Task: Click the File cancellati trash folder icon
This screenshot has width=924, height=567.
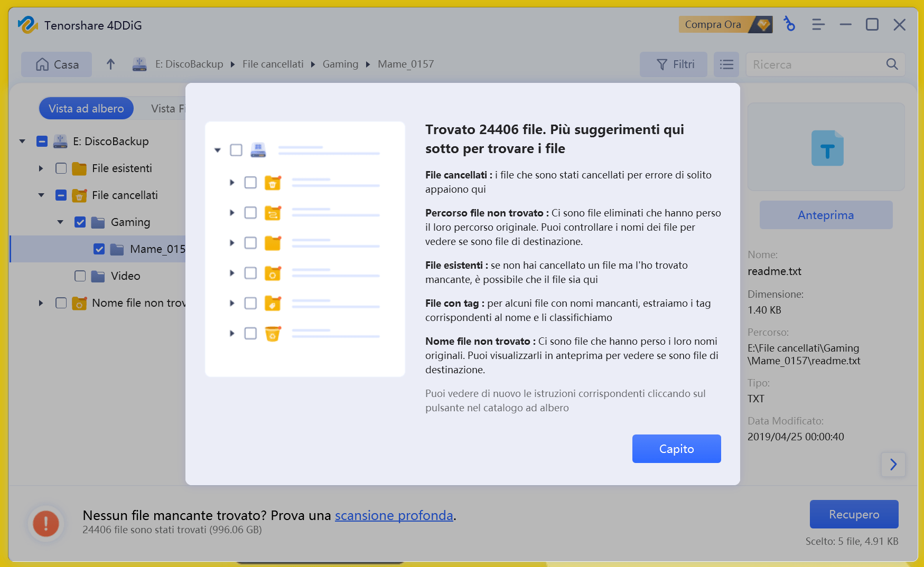Action: tap(79, 195)
